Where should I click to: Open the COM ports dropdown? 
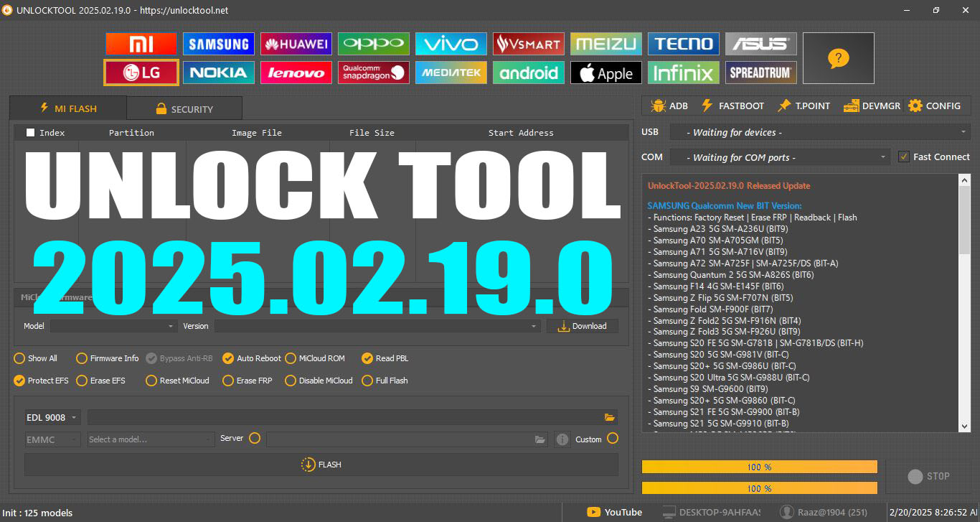(780, 157)
